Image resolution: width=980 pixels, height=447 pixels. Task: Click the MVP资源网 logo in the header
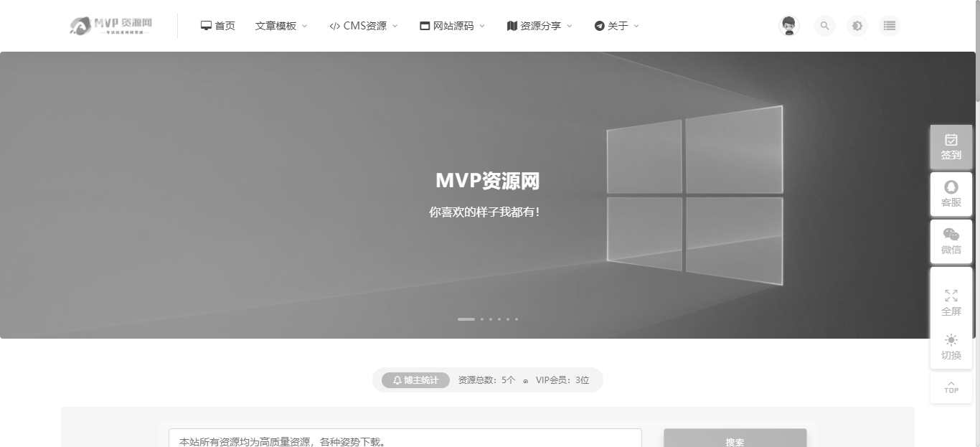pos(111,26)
